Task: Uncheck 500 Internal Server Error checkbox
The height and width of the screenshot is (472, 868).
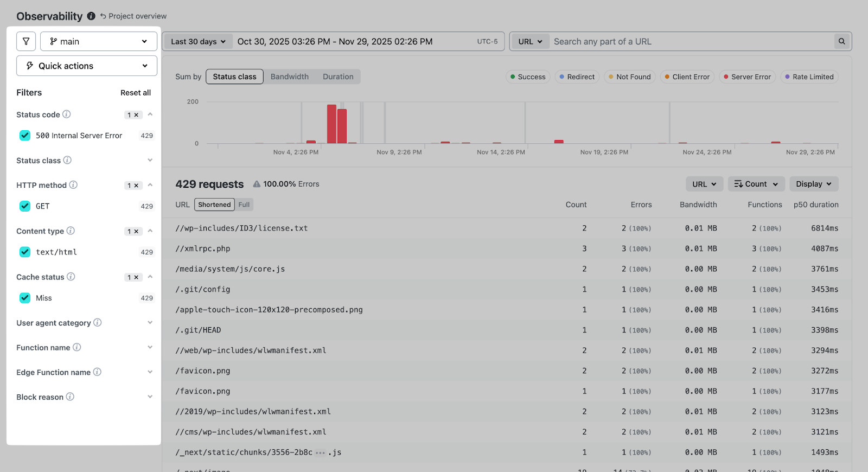Action: click(x=25, y=136)
